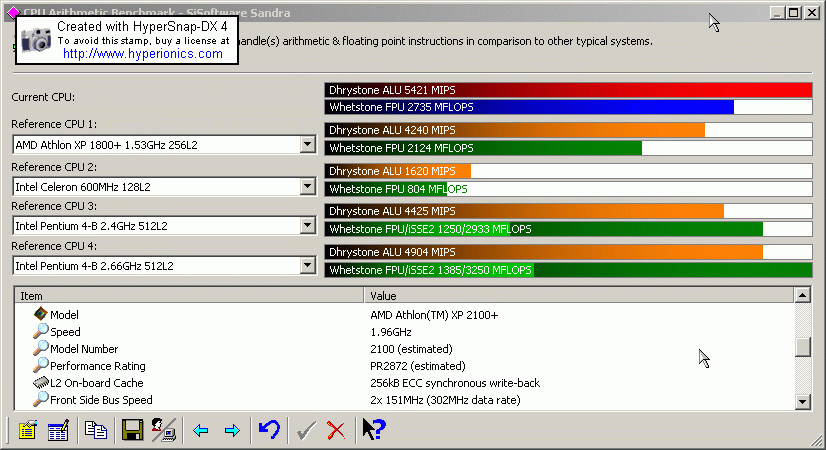
Task: Minimize the Sandra benchmark window
Action: [x=776, y=13]
